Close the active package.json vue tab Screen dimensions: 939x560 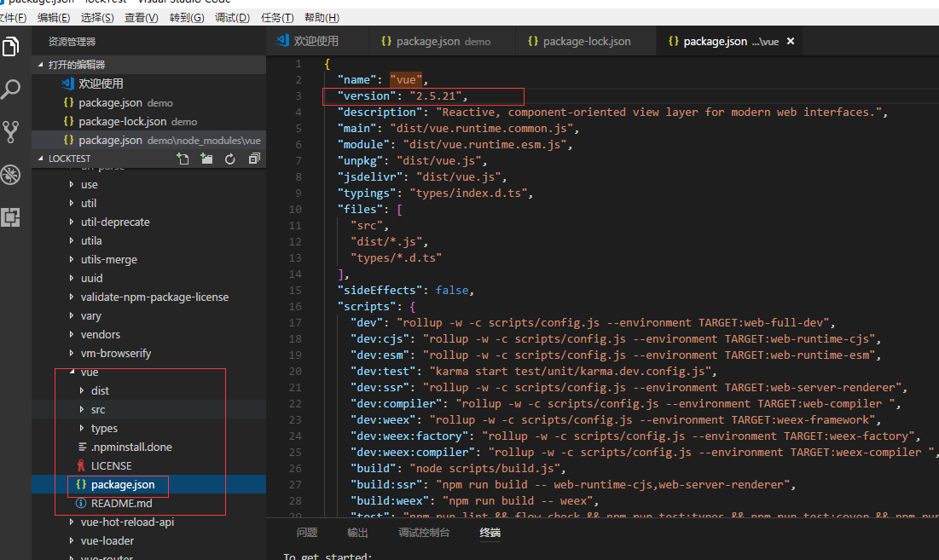(x=790, y=41)
